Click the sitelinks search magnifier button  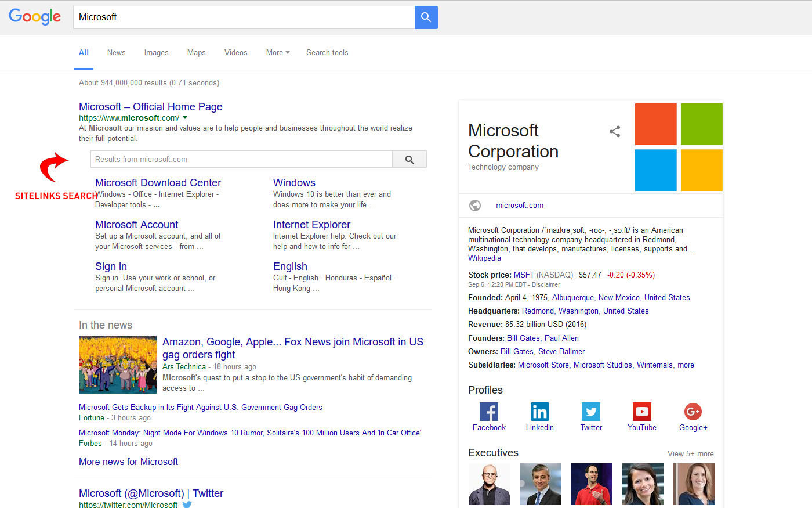click(409, 160)
